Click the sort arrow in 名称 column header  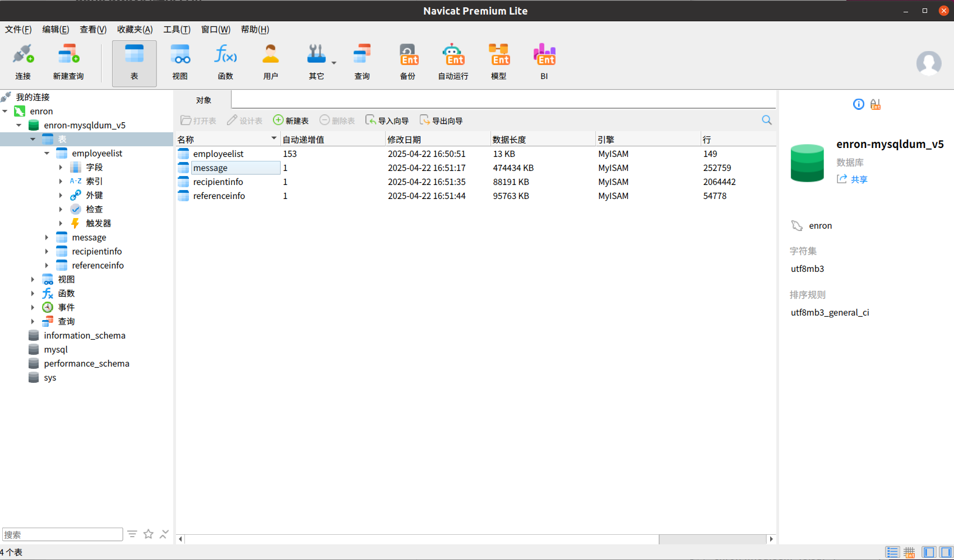coord(274,138)
